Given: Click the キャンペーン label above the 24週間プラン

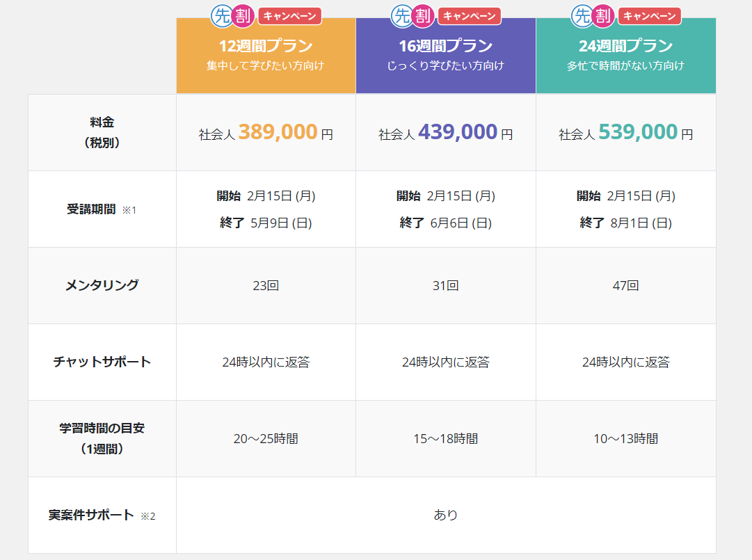Looking at the screenshot, I should 649,16.
